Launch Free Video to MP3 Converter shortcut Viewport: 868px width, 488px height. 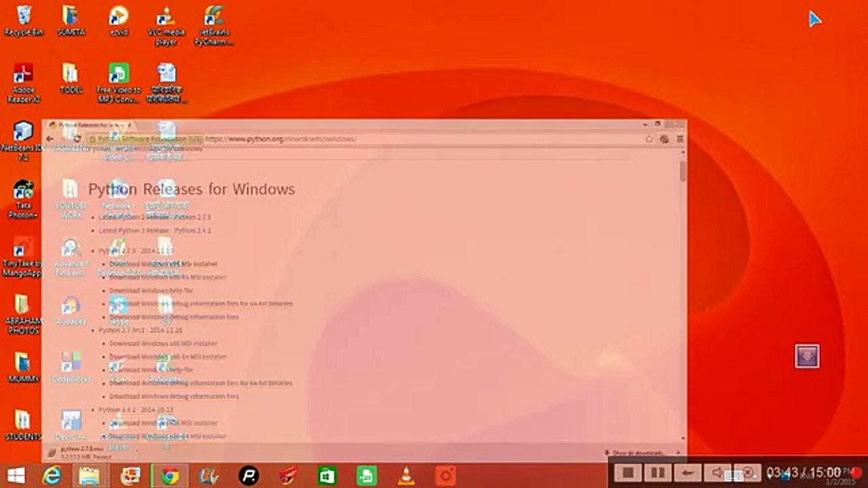pyautogui.click(x=119, y=83)
